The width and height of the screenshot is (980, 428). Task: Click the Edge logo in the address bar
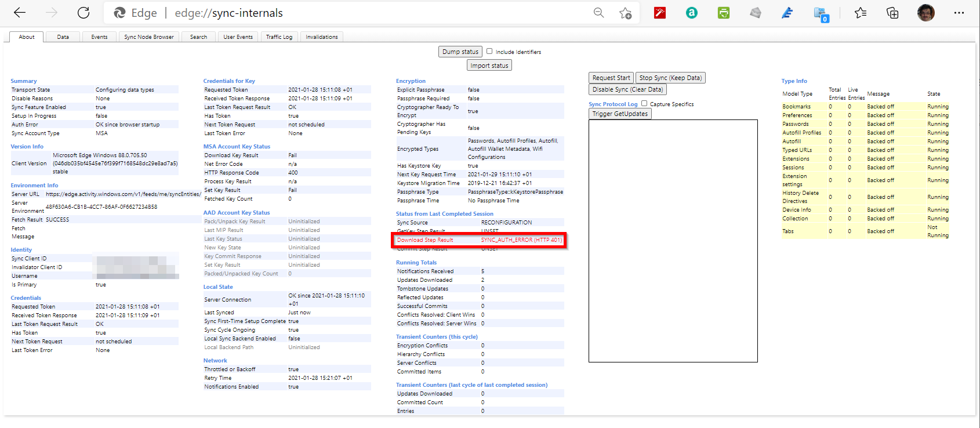coord(120,13)
